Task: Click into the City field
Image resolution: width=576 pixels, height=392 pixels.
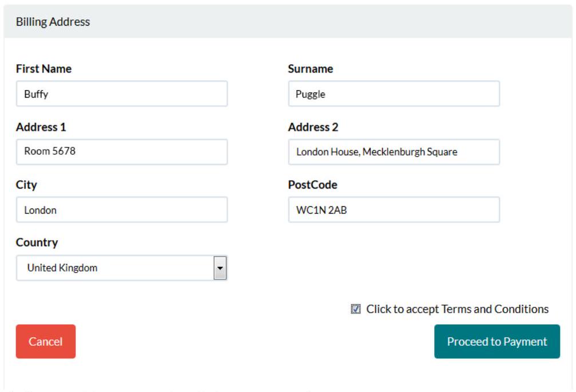Action: click(x=121, y=210)
